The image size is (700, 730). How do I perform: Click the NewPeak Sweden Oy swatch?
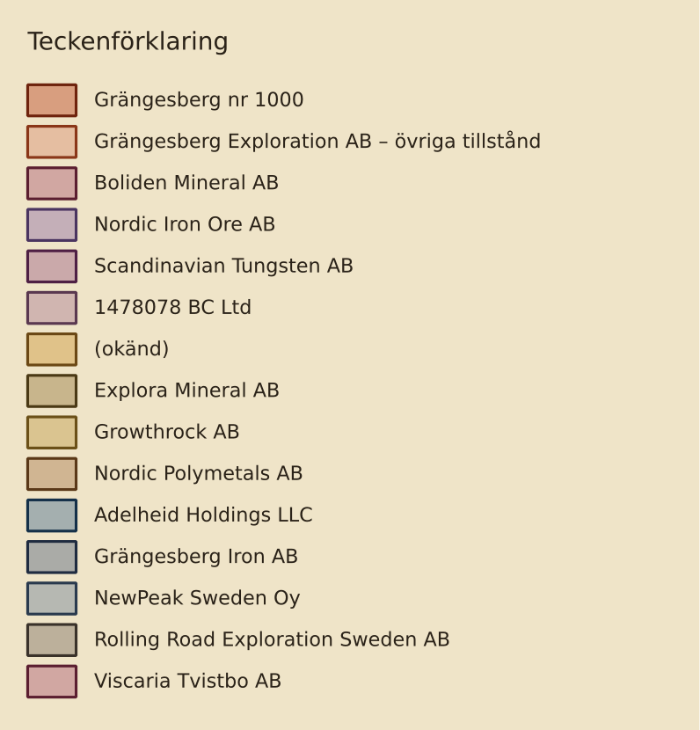point(52,598)
